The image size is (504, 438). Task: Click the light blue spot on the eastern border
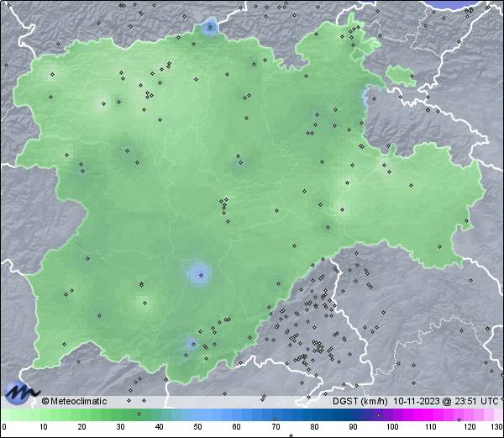pos(364,98)
